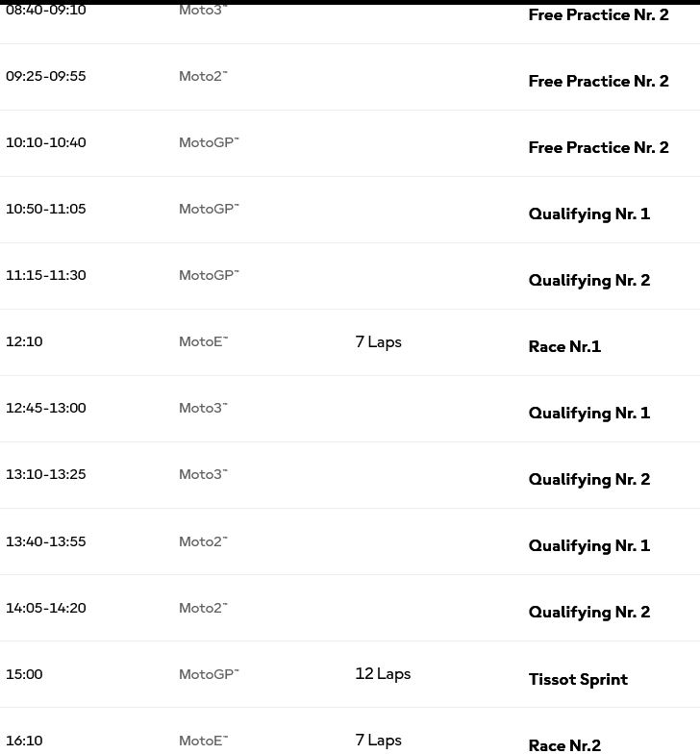
Task: Open Moto3 Qualifying Nr. 1 session
Action: click(589, 414)
